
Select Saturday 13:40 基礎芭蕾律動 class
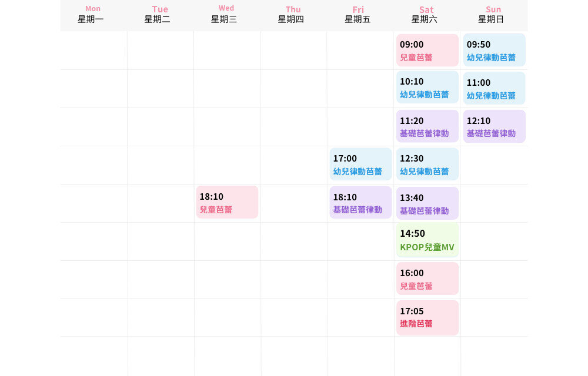[427, 203]
